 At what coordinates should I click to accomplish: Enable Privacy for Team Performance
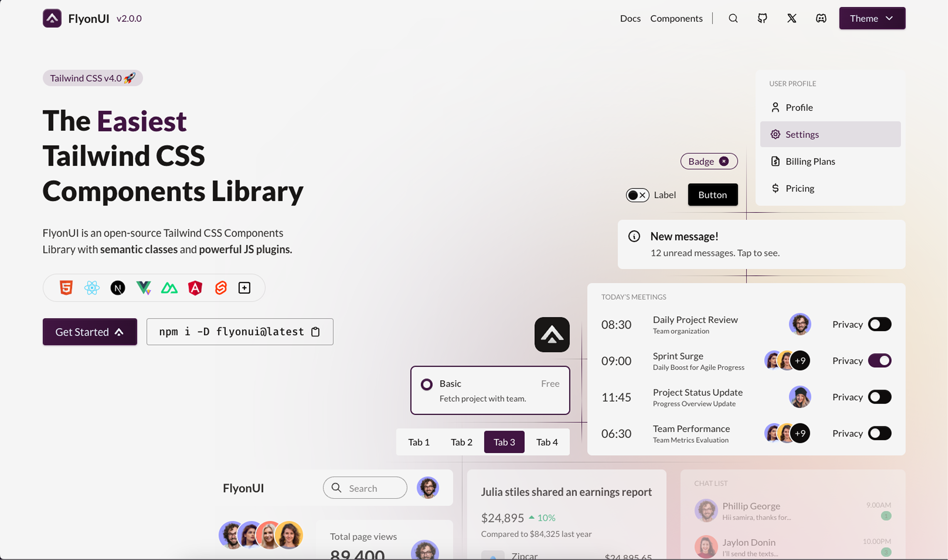click(880, 433)
